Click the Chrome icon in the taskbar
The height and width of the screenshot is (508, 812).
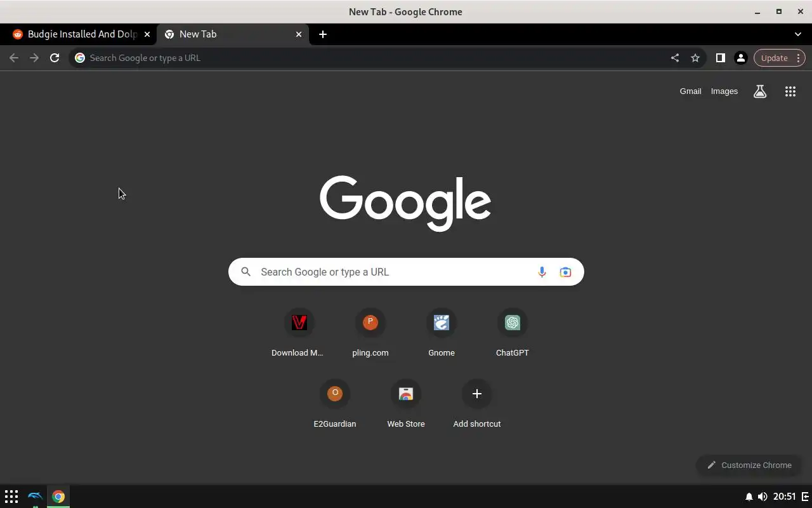coord(58,497)
